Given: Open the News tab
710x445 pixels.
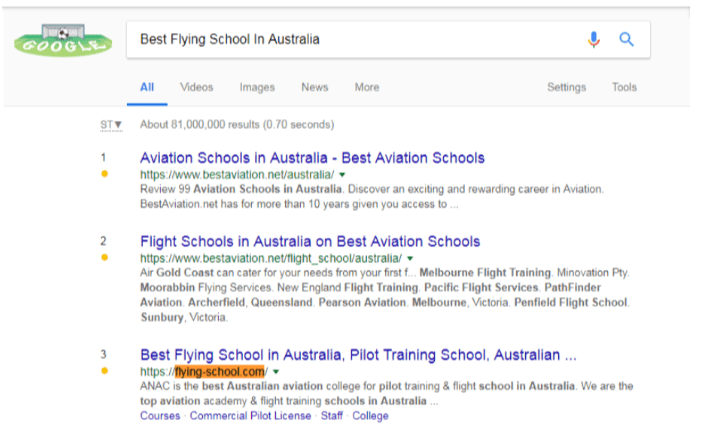Looking at the screenshot, I should [x=315, y=87].
